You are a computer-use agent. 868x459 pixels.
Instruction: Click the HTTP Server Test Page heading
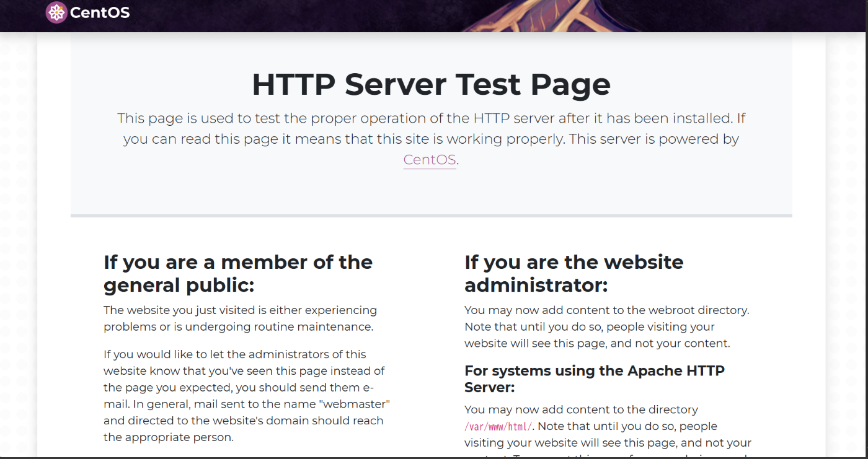point(431,84)
